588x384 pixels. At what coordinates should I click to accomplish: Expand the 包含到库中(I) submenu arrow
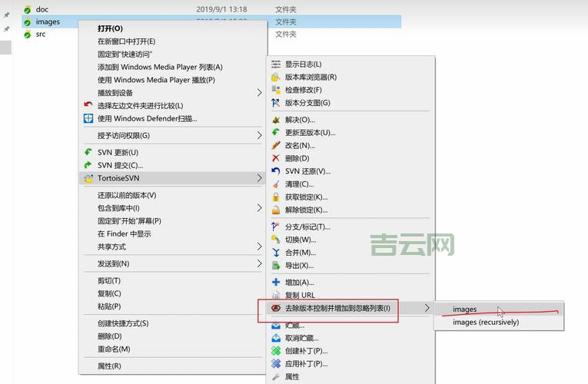(259, 208)
